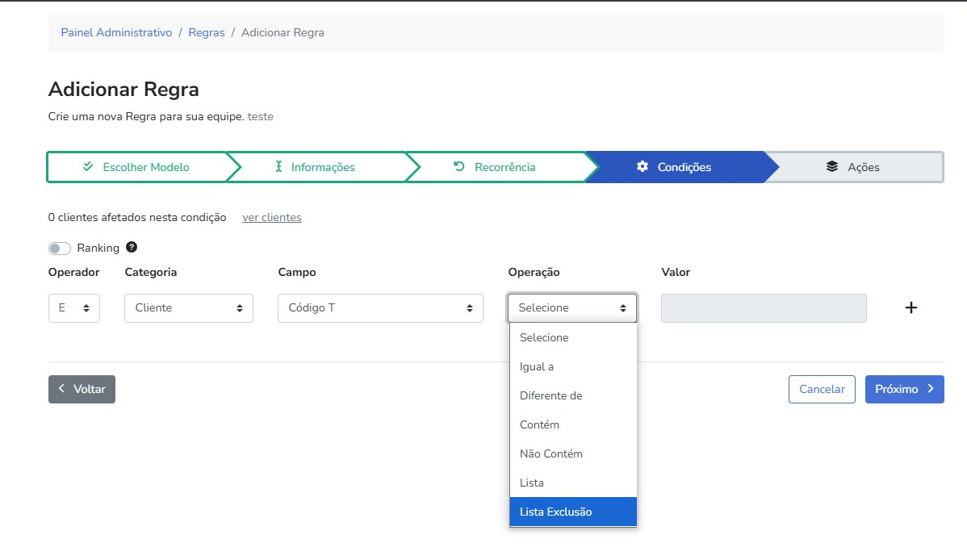Choose 'Lista Exclusão' option
967x560 pixels.
click(x=556, y=512)
